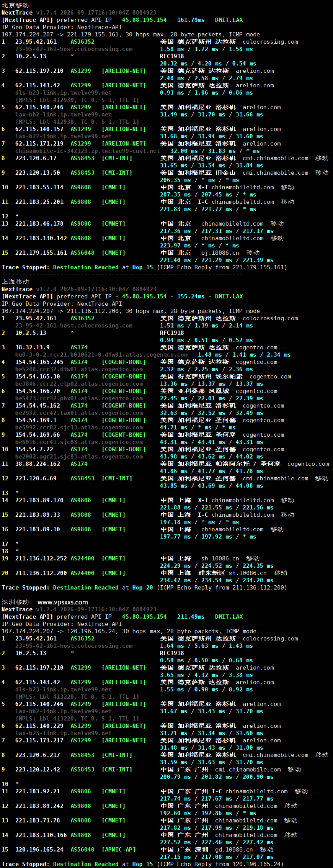Select the 浦东新区 location text
This screenshot has height=868, width=333.
(x=212, y=573)
